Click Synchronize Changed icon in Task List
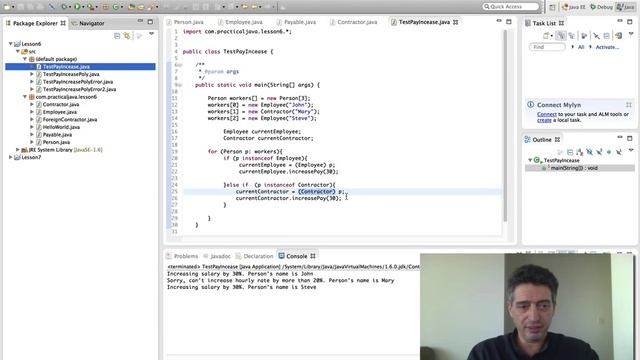The image size is (640, 360). [619, 36]
